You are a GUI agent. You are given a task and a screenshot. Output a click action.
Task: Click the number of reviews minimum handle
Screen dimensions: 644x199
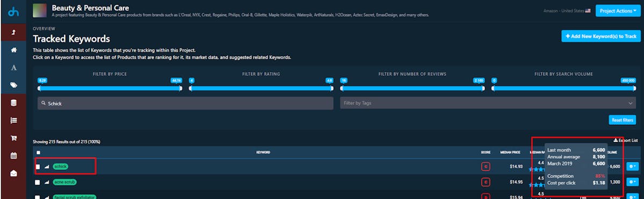[342, 88]
